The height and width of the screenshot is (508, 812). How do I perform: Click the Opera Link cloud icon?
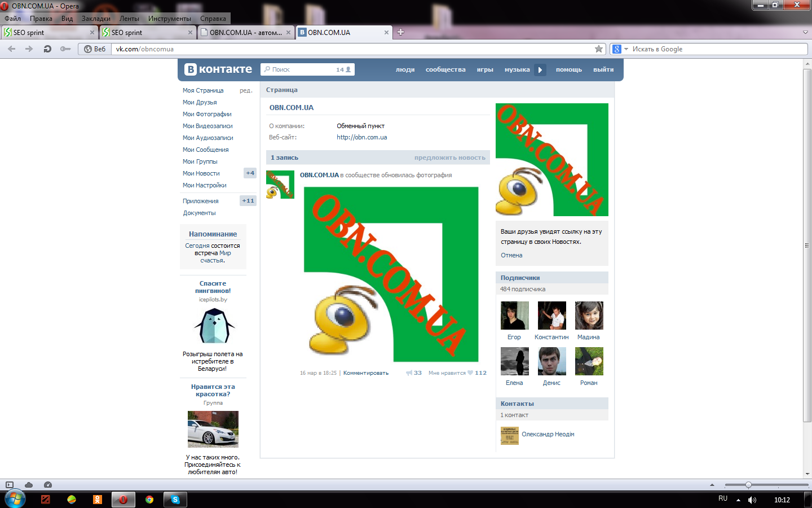pyautogui.click(x=29, y=485)
